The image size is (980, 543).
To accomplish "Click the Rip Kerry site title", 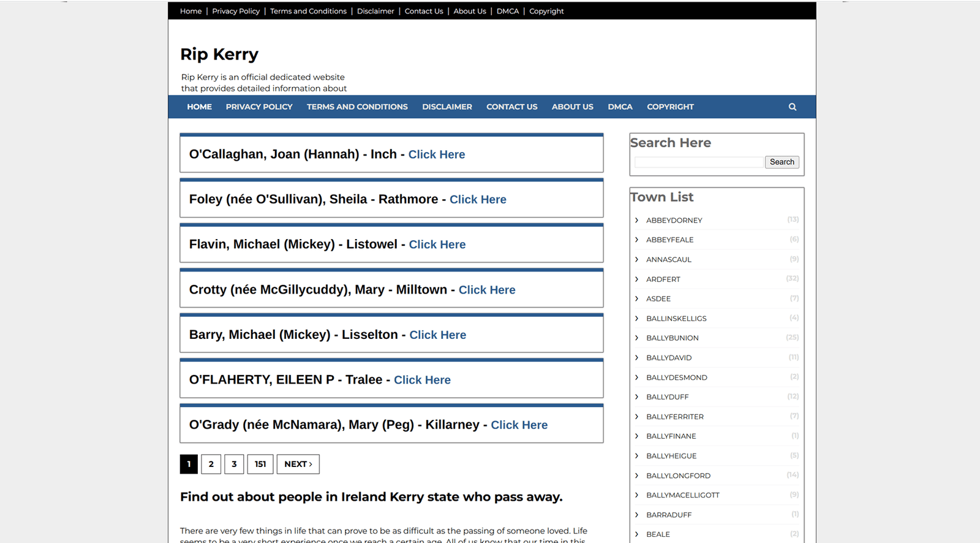I will click(x=219, y=55).
